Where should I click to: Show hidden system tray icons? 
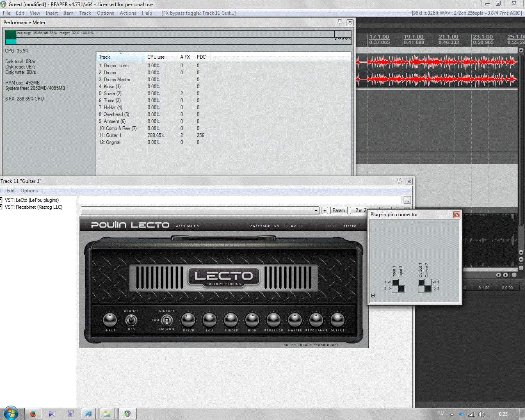(x=452, y=414)
